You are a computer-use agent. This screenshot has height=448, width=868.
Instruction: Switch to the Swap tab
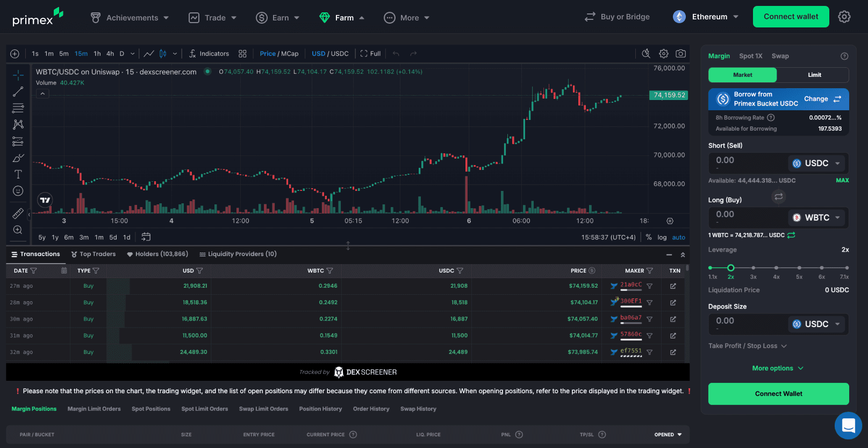point(780,56)
